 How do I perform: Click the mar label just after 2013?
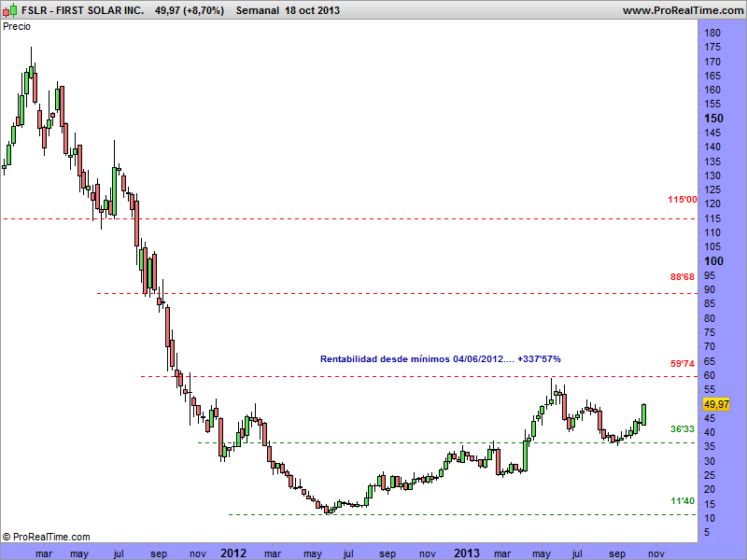(502, 553)
